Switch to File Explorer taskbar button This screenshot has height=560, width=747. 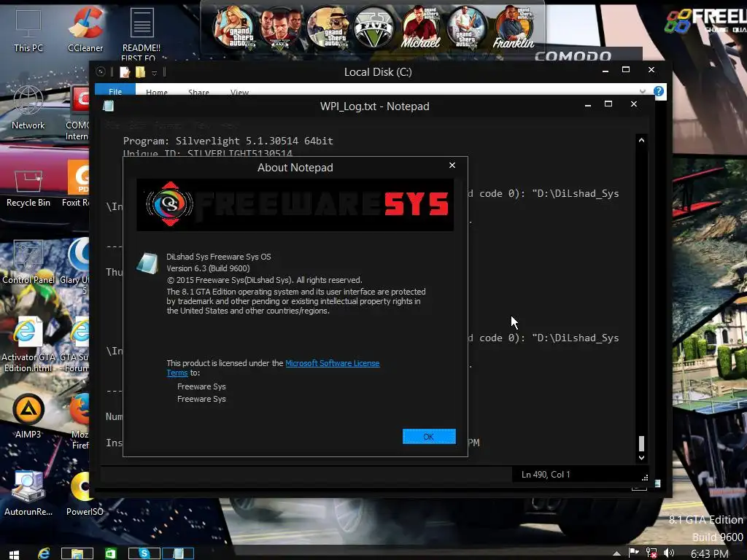(77, 553)
